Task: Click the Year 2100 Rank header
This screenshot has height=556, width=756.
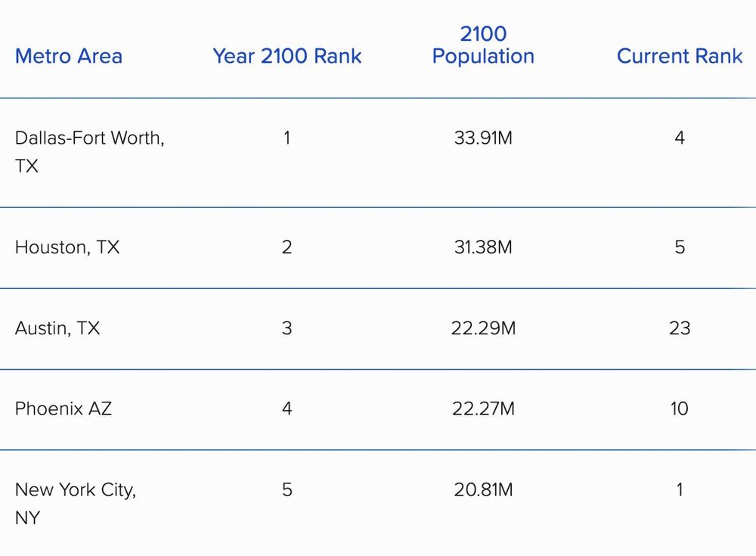Action: [287, 56]
